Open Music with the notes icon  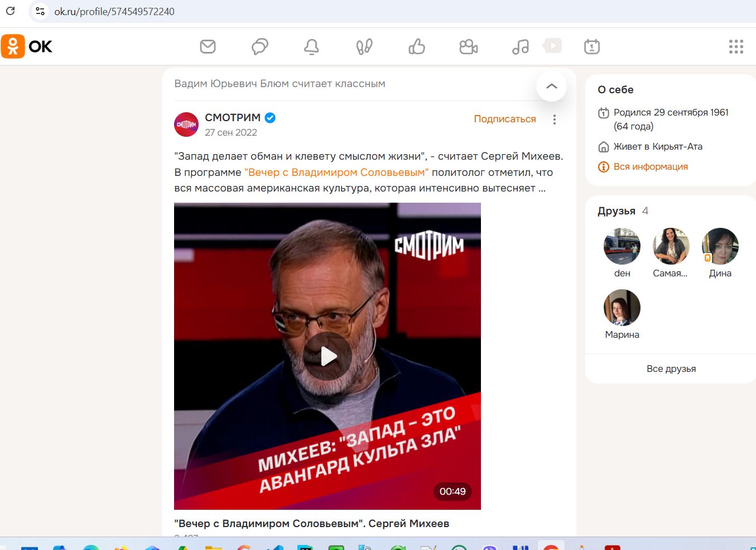tap(520, 47)
